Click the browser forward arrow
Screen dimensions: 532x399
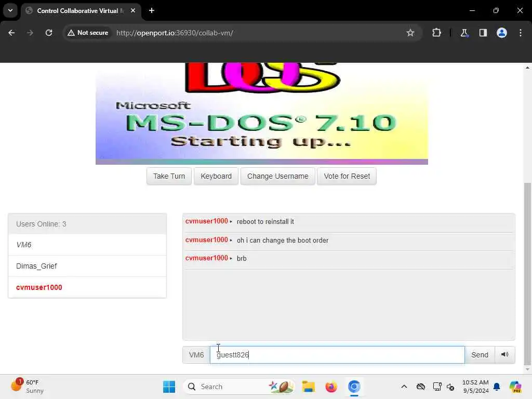click(x=30, y=33)
